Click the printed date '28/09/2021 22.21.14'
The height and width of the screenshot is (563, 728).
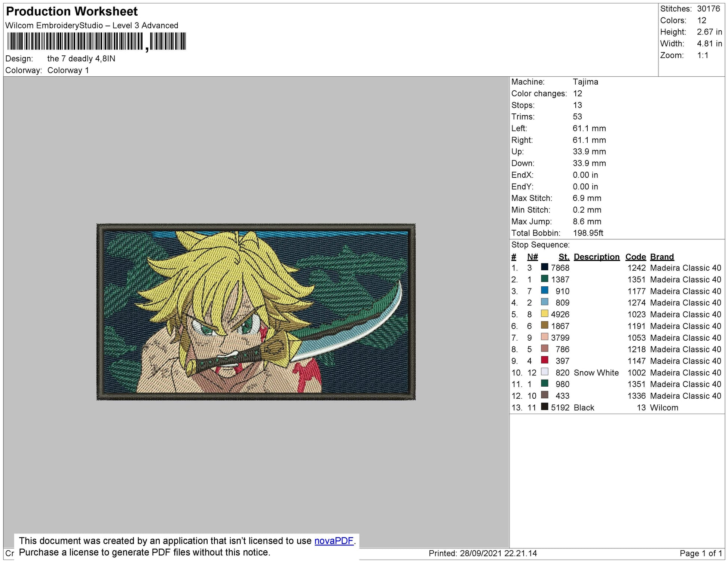pos(498,553)
